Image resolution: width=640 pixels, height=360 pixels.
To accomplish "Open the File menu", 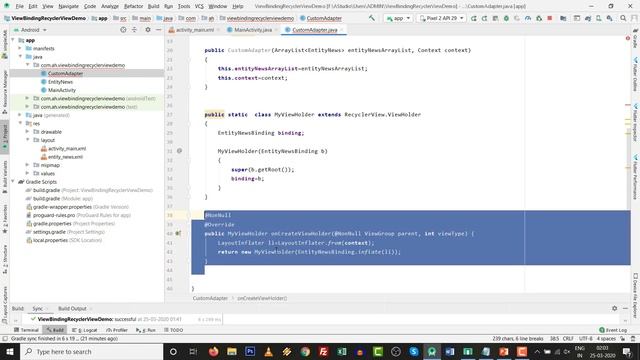I will [20, 6].
